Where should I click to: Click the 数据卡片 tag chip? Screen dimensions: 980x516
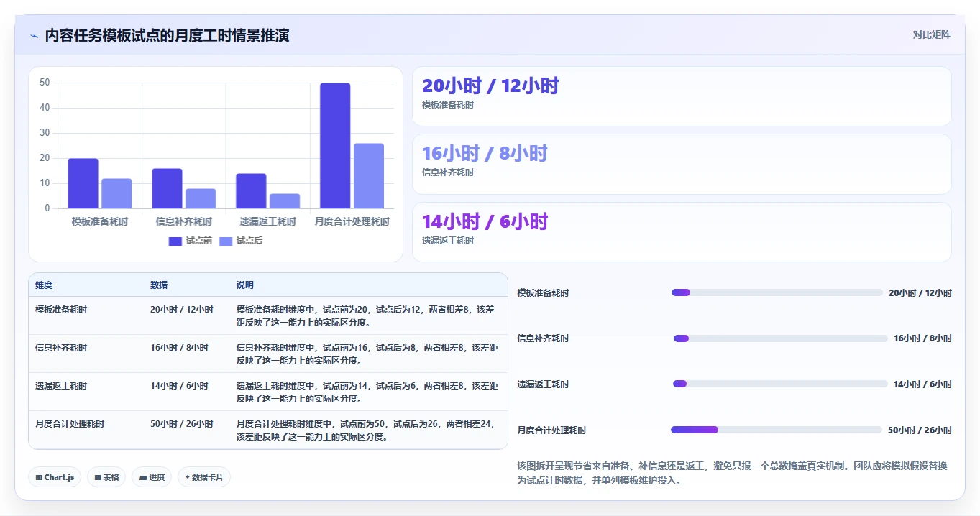click(204, 477)
